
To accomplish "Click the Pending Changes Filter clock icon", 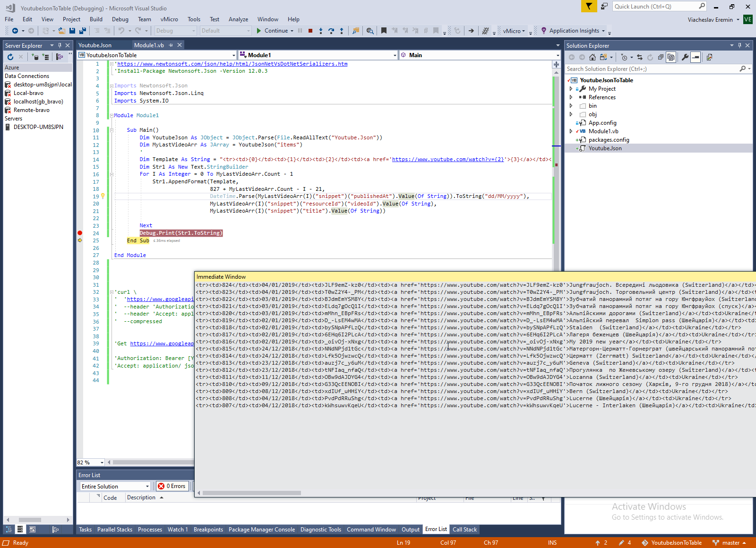I will 624,57.
